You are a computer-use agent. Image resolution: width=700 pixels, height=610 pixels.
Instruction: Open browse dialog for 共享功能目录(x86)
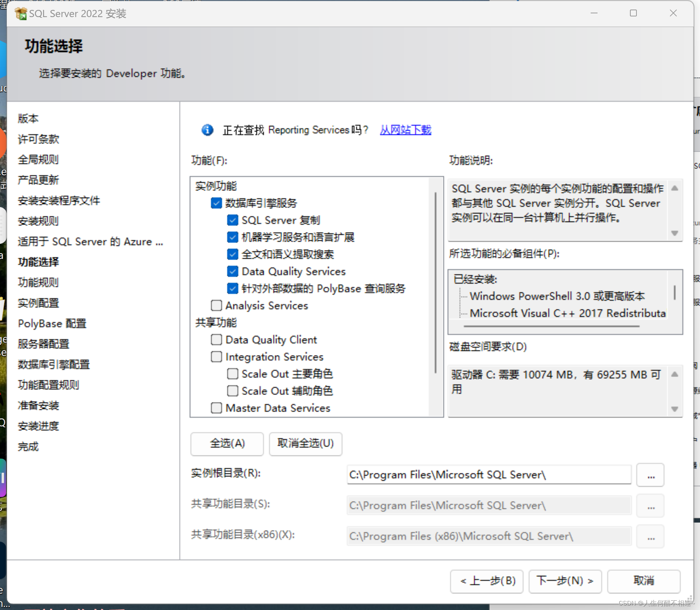(x=650, y=536)
